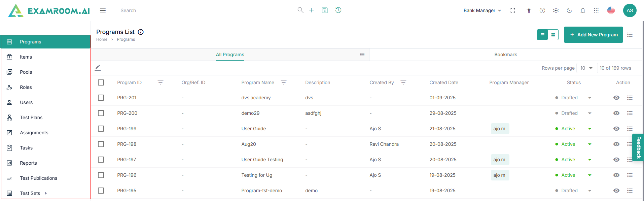644x201 pixels.
Task: Switch to the Bookmark tab
Action: [x=505, y=55]
